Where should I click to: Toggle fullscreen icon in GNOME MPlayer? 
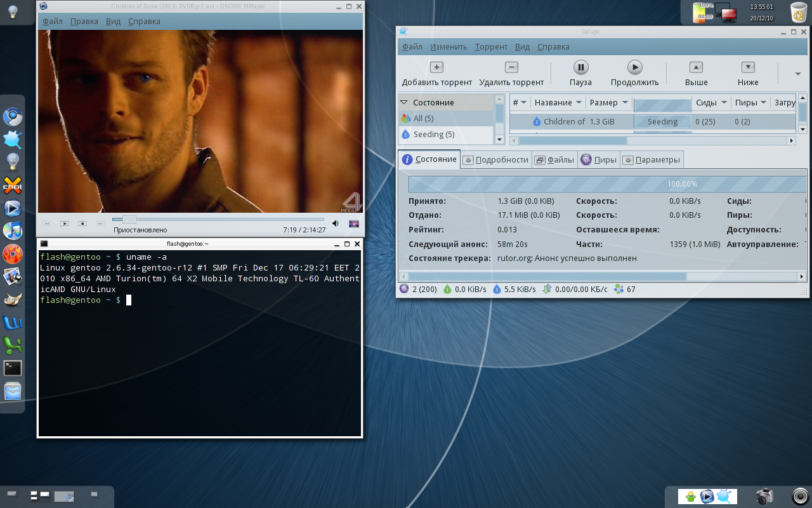(354, 224)
